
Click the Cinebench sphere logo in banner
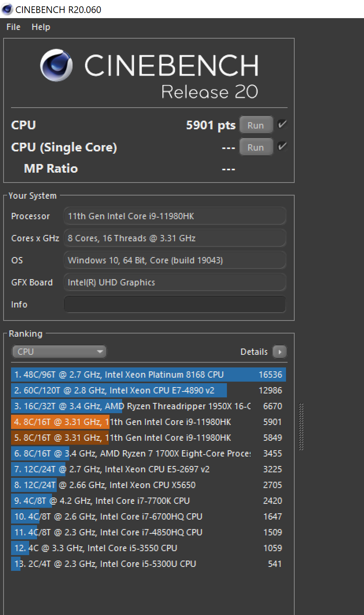tap(56, 65)
